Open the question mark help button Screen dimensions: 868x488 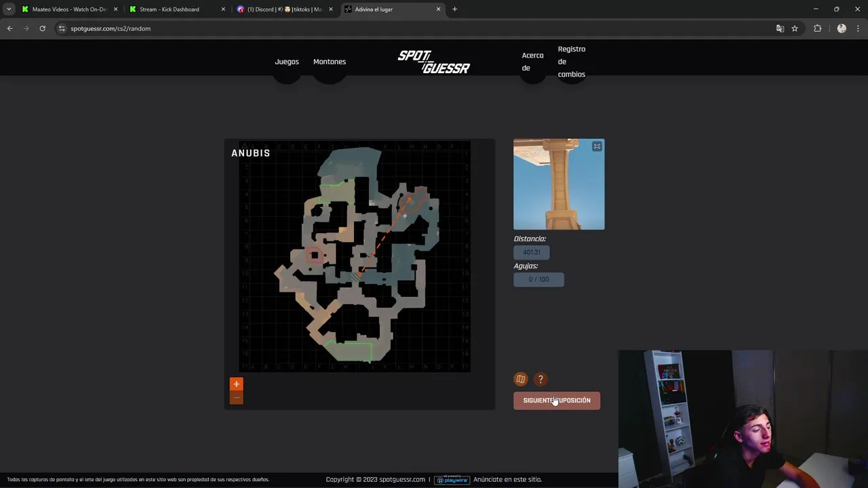[x=540, y=380]
